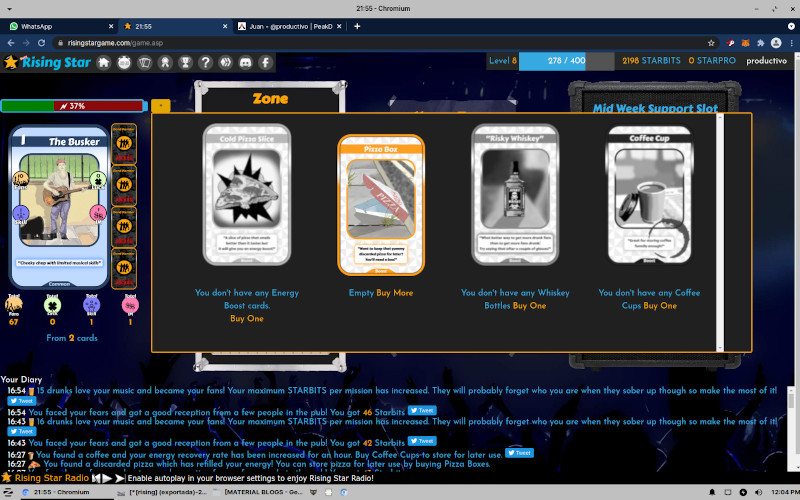Click the third band member slot
This screenshot has width=800, height=500.
tap(124, 227)
